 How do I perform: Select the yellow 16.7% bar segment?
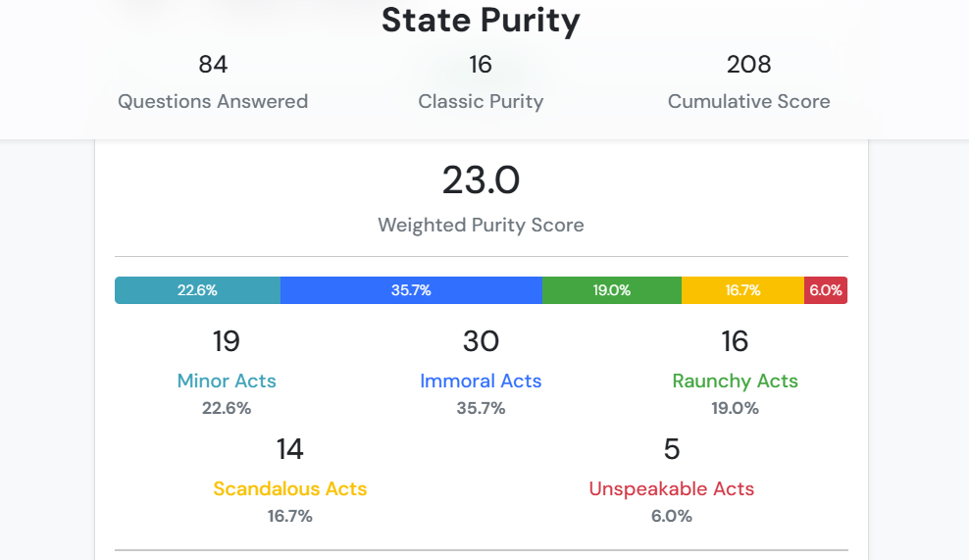coord(742,290)
